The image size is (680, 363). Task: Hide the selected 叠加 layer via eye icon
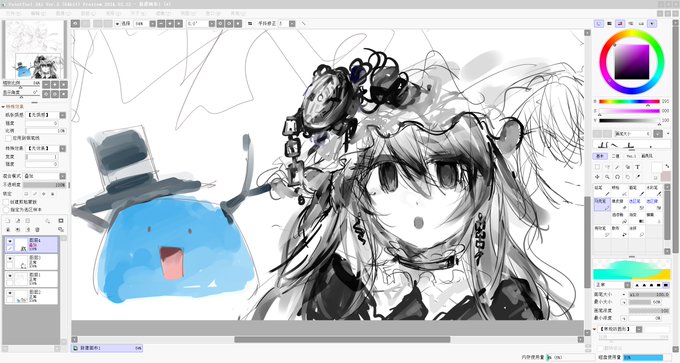click(x=10, y=241)
